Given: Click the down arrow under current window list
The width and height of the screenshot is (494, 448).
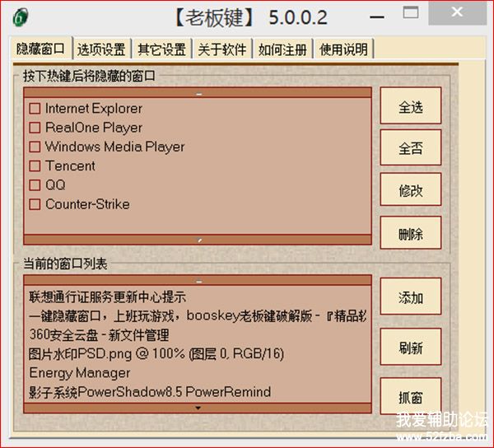Looking at the screenshot, I should click(x=198, y=408).
